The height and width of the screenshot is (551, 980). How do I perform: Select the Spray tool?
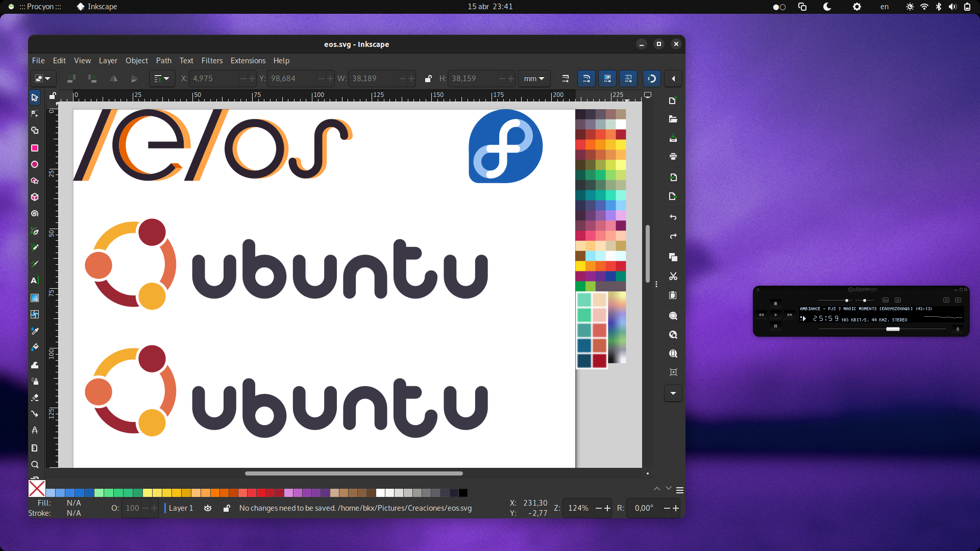pos(35,381)
